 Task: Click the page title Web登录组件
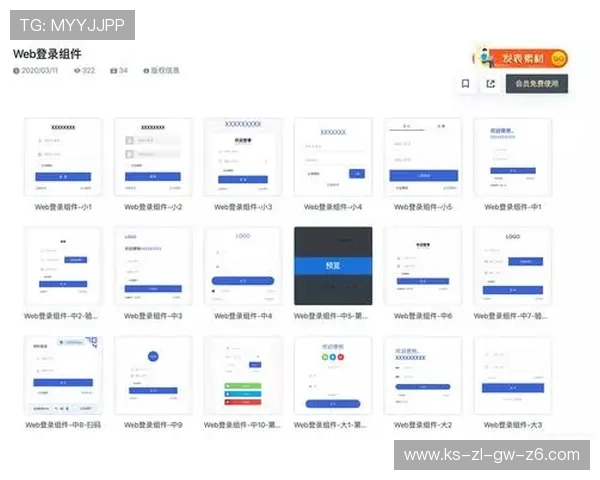(47, 54)
